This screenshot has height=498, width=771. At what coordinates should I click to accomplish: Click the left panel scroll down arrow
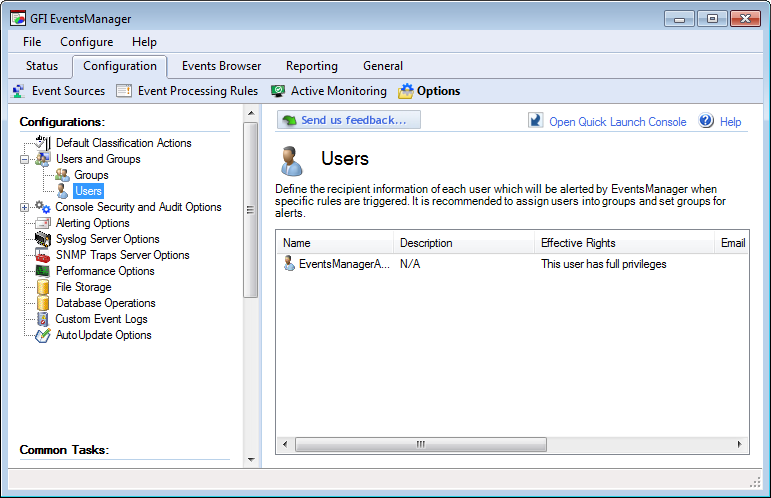click(251, 460)
